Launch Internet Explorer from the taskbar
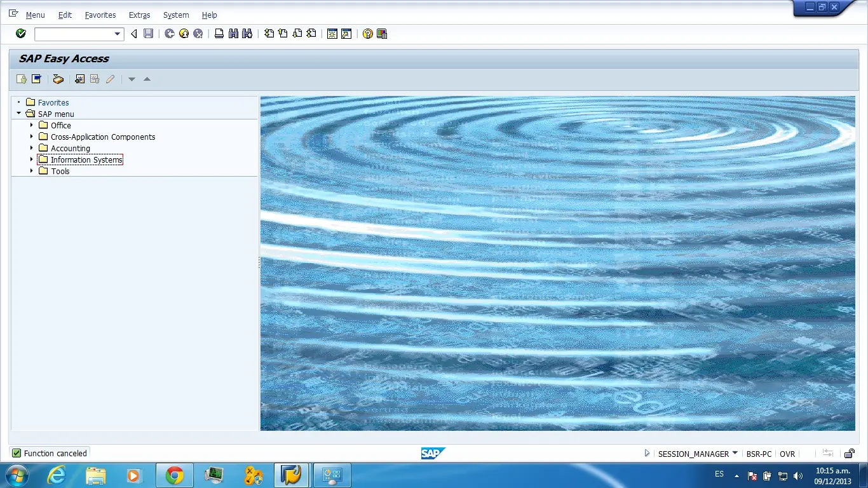The height and width of the screenshot is (488, 868). [57, 475]
